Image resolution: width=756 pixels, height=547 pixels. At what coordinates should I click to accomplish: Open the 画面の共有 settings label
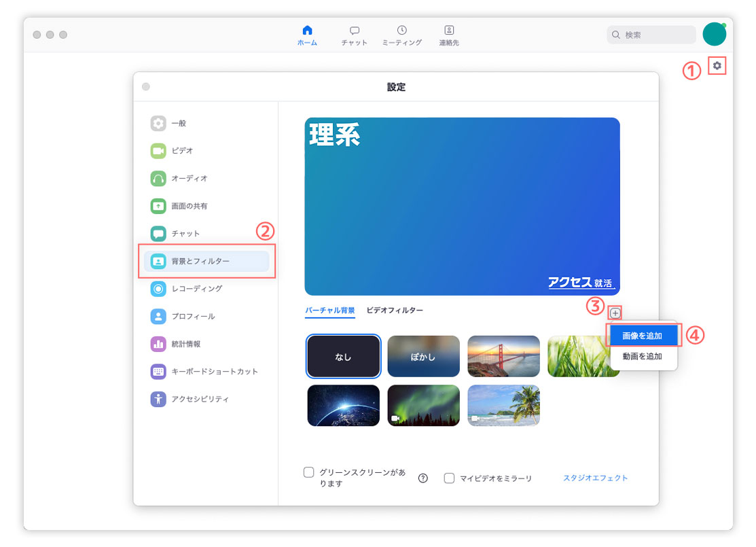pos(190,206)
